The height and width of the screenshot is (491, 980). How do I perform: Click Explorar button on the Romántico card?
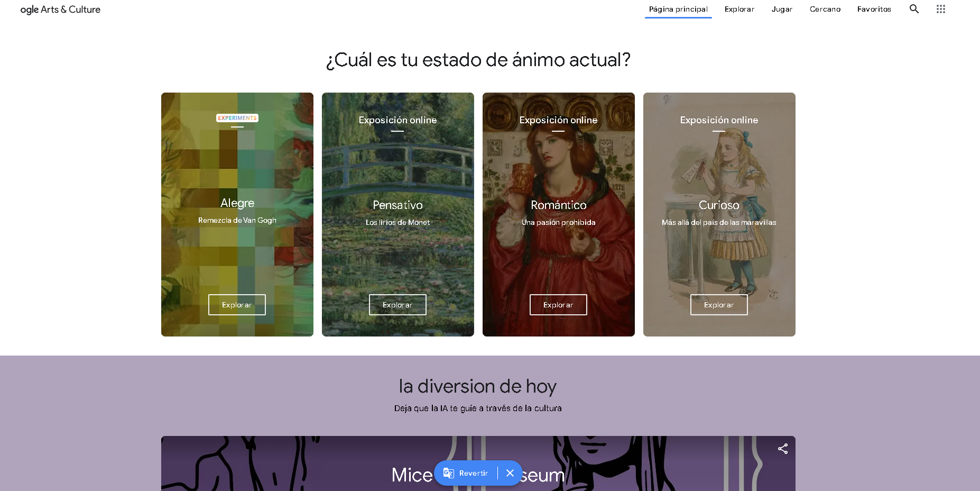point(558,305)
